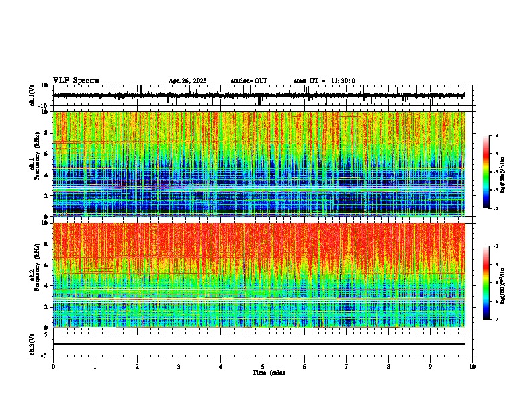Click the 7 tick label on Time axis
Screen dimensions: 532x411
pos(347,367)
